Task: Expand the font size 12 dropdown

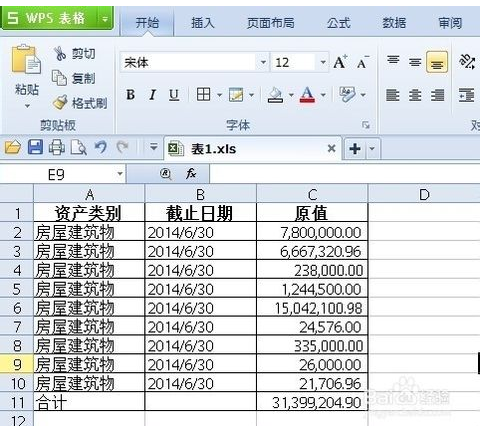Action: [x=323, y=62]
